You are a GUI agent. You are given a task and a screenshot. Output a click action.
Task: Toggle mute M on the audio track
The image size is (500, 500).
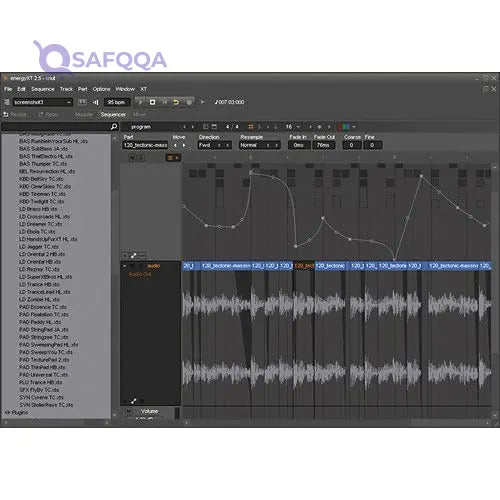pyautogui.click(x=132, y=266)
